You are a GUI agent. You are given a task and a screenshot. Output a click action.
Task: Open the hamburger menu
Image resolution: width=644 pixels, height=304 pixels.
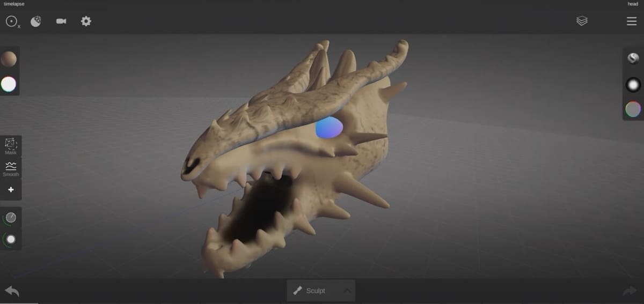(x=632, y=21)
